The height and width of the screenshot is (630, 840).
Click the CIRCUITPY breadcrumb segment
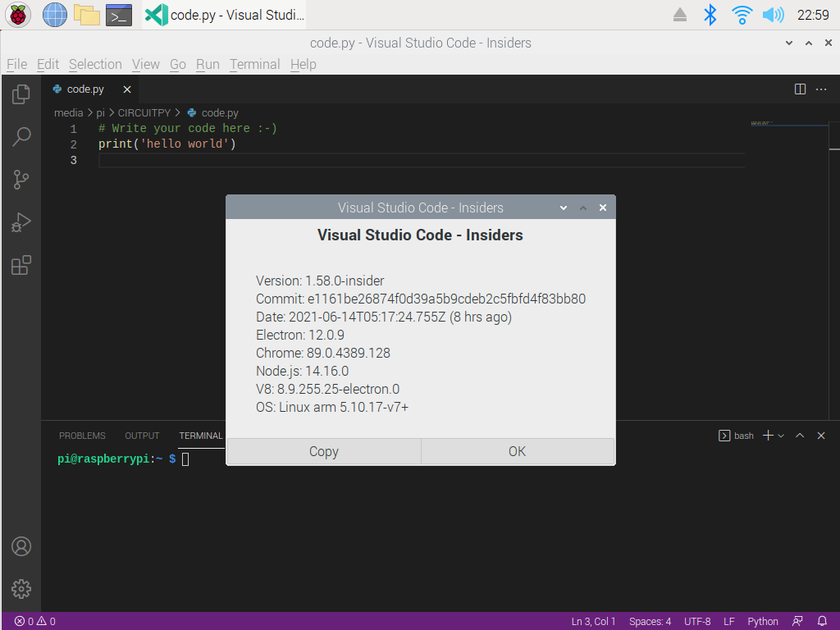tap(144, 112)
